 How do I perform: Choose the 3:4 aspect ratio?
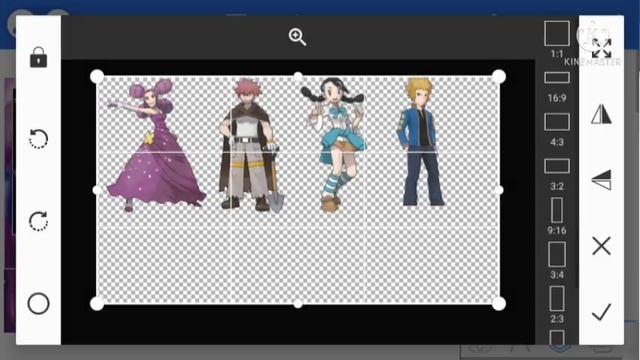click(557, 260)
